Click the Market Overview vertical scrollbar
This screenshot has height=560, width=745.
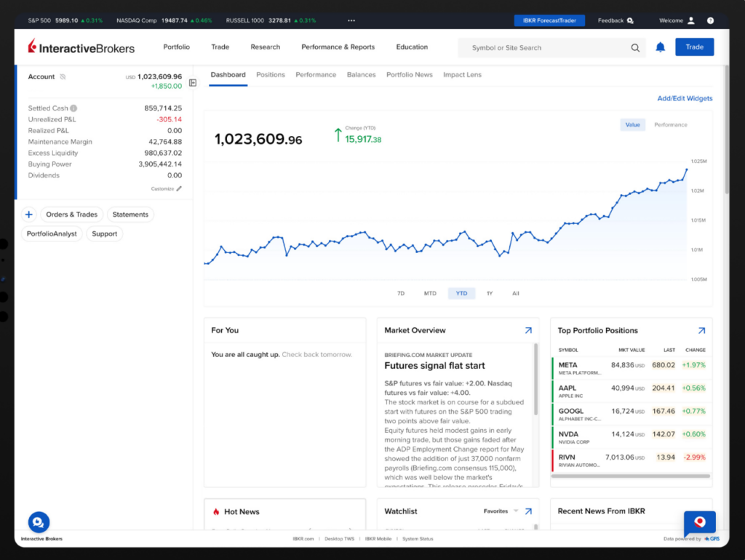(x=536, y=379)
